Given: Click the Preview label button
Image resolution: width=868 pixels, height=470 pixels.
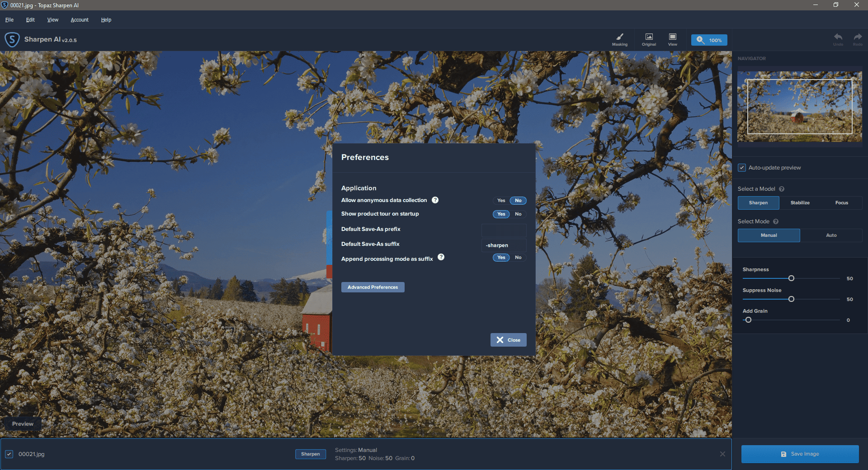Looking at the screenshot, I should pos(23,424).
